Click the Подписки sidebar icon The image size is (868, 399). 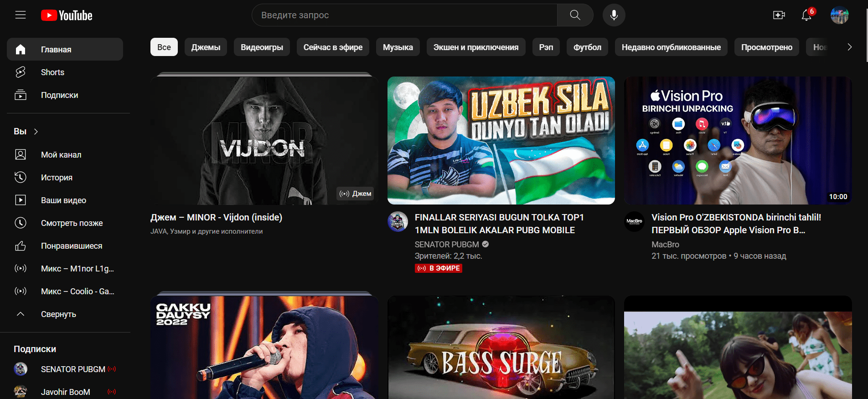pyautogui.click(x=21, y=95)
